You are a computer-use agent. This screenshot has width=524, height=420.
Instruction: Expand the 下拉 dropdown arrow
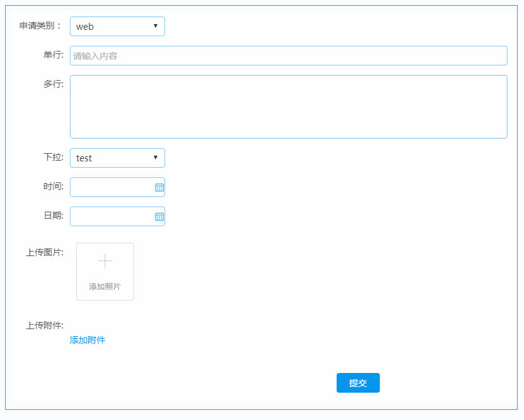(x=156, y=158)
